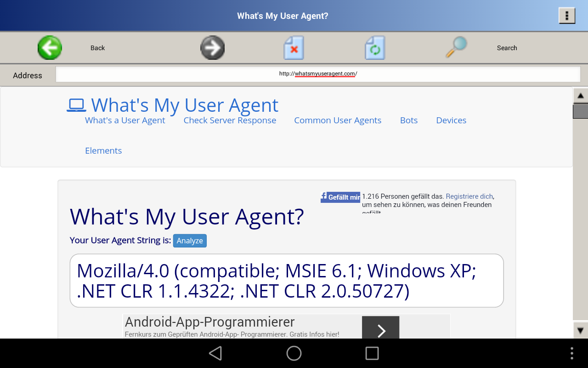Click the scrollbar down arrow

pos(580,330)
